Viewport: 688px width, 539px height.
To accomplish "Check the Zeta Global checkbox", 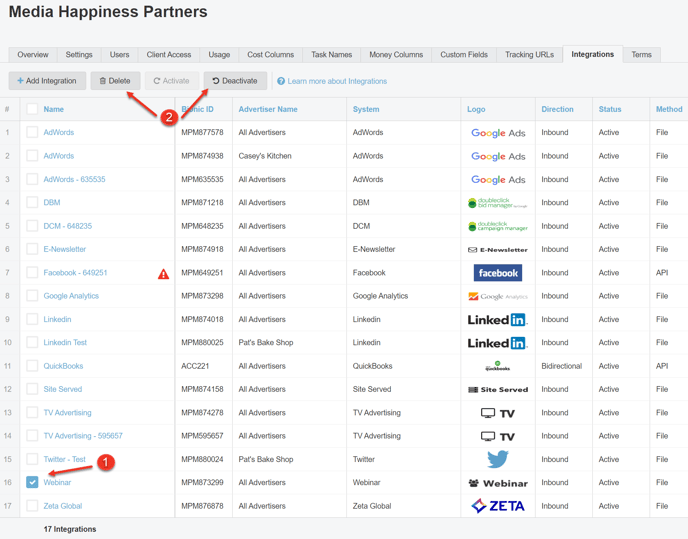I will 32,506.
